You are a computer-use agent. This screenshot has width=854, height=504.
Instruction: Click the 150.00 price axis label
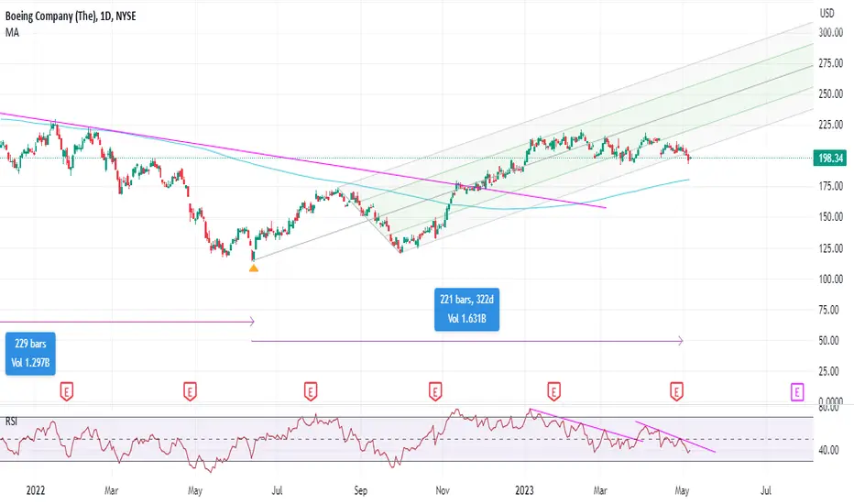coord(831,217)
